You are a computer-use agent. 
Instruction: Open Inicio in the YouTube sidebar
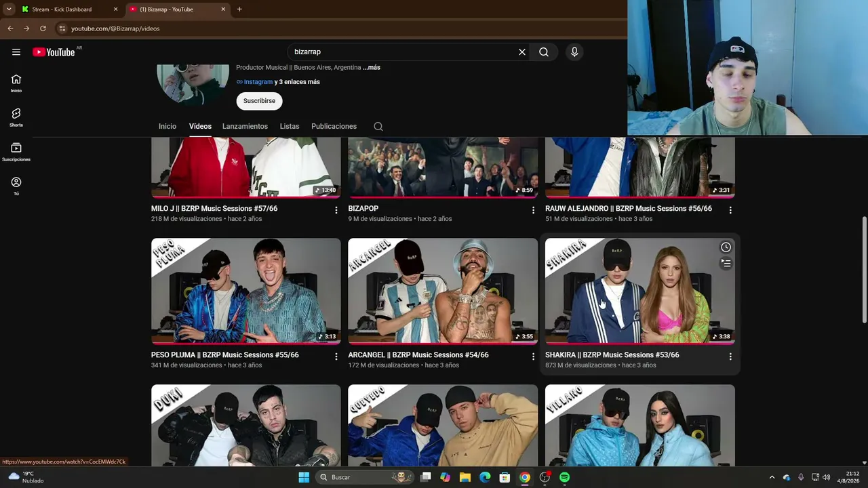(16, 83)
